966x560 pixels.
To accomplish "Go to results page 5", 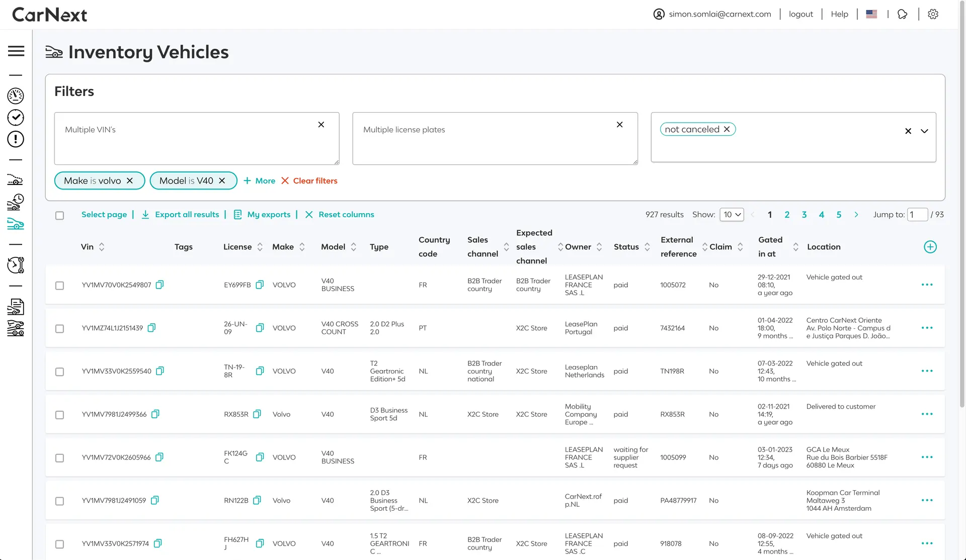I will (839, 215).
